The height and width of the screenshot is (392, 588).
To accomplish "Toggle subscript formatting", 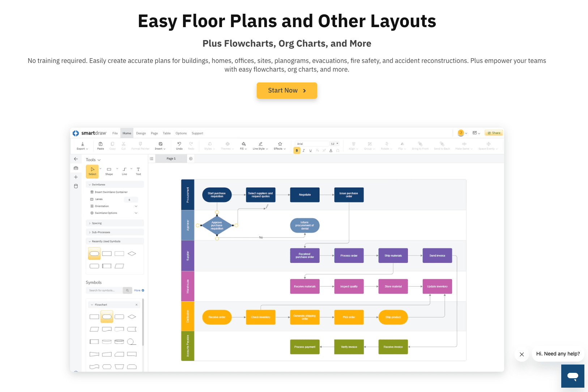I will 317,150.
